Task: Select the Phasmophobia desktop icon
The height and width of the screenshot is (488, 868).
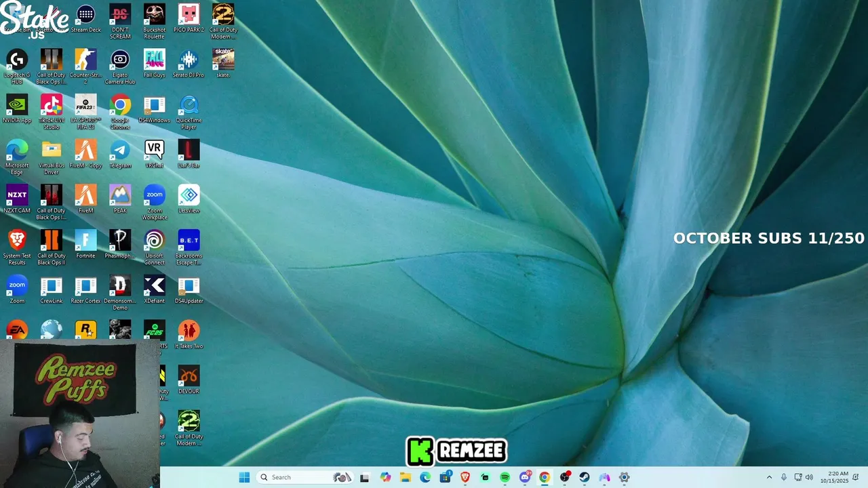Action: (120, 244)
